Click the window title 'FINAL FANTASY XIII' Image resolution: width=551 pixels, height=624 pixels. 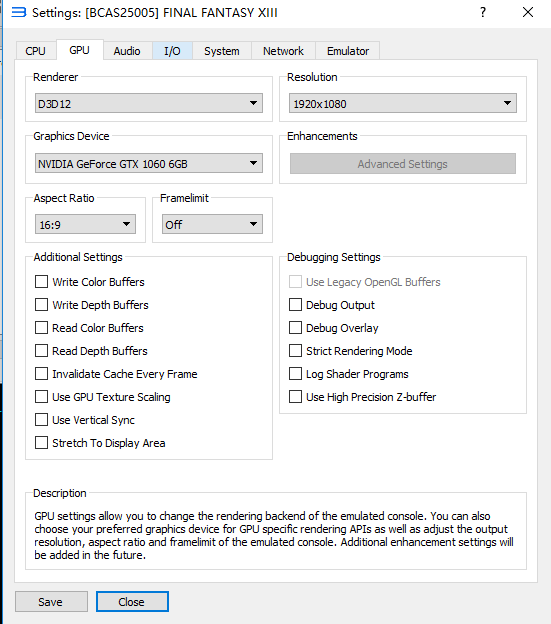[220, 13]
